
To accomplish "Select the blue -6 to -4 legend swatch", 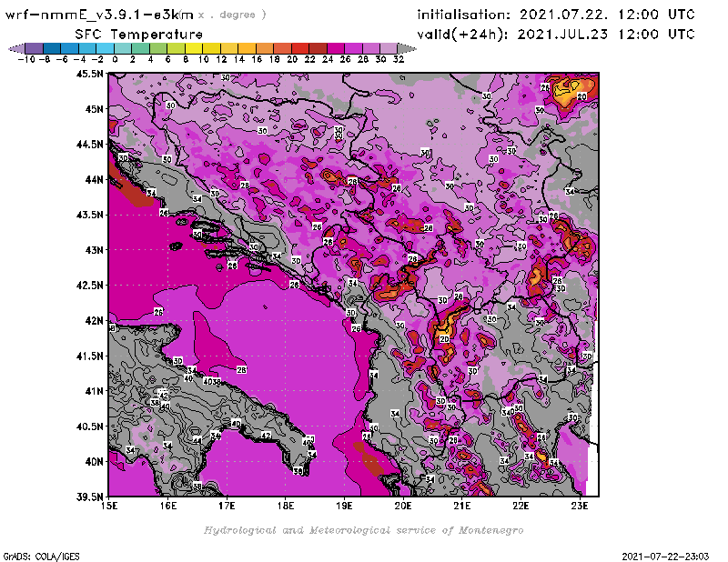I will tap(69, 49).
